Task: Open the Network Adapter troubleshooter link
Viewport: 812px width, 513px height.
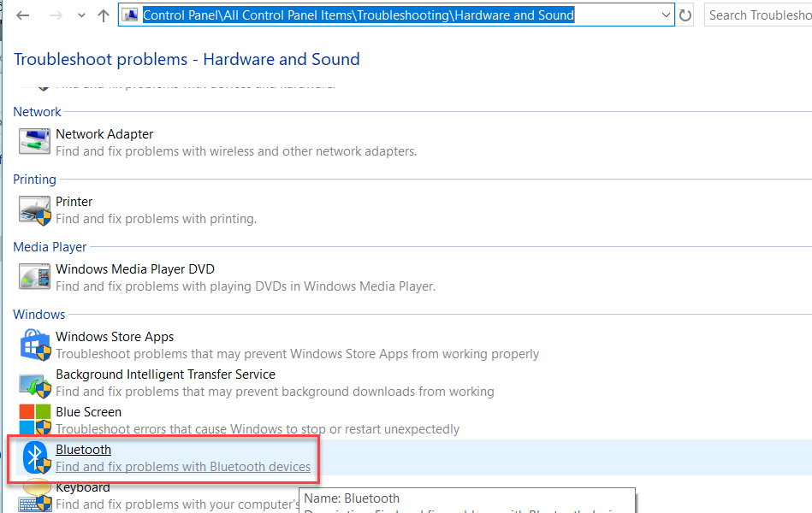Action: click(104, 134)
